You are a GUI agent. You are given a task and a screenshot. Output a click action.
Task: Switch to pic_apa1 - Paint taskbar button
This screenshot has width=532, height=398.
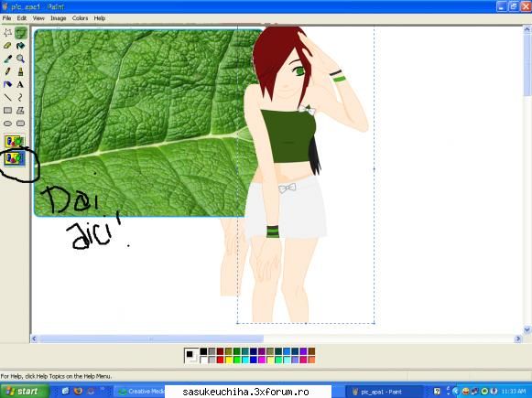pyautogui.click(x=384, y=392)
